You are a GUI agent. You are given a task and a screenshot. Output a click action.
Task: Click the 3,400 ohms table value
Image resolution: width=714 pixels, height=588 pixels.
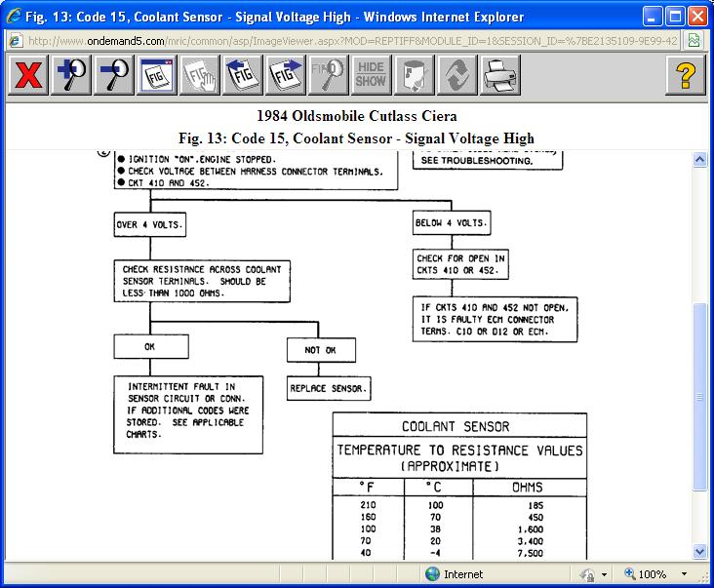pos(530,541)
